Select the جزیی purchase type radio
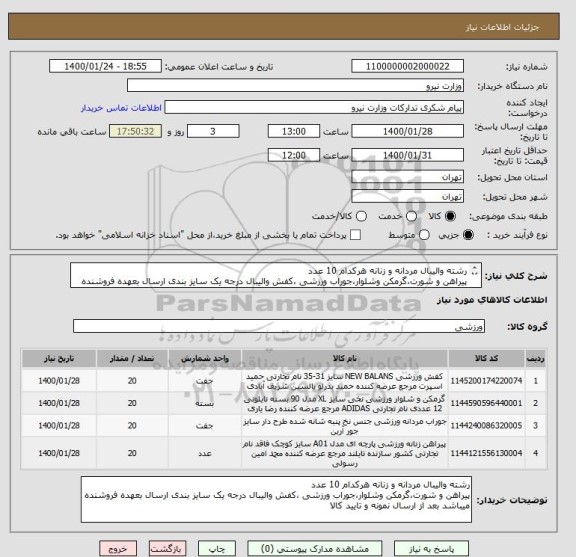576x557 pixels. pos(468,234)
